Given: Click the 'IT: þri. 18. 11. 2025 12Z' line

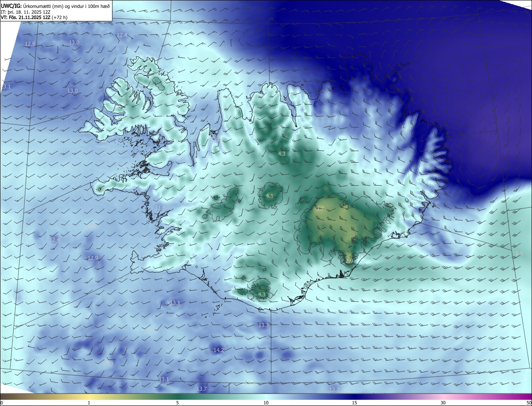Looking at the screenshot, I should point(26,12).
